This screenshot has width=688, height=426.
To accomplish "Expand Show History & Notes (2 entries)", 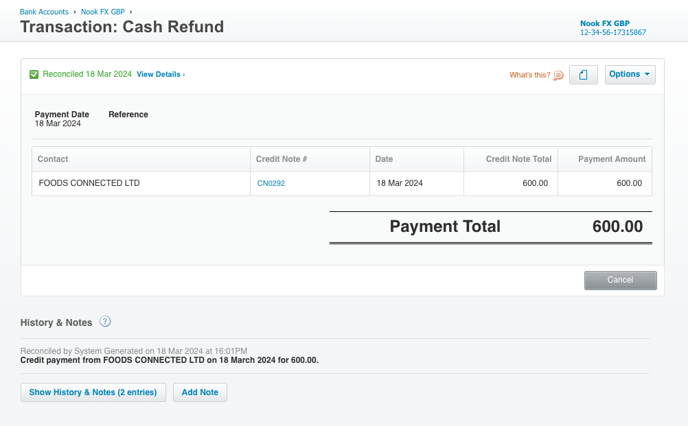I will tap(93, 392).
